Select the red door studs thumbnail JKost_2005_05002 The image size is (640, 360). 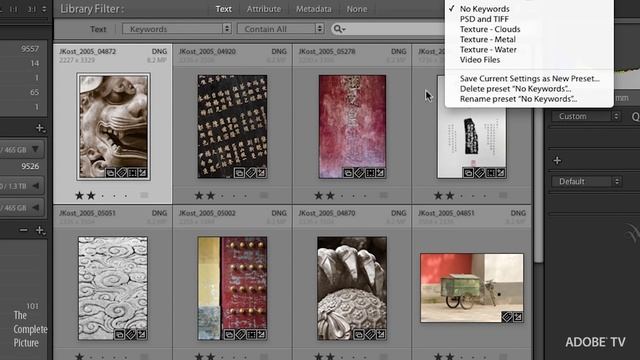[x=232, y=288]
